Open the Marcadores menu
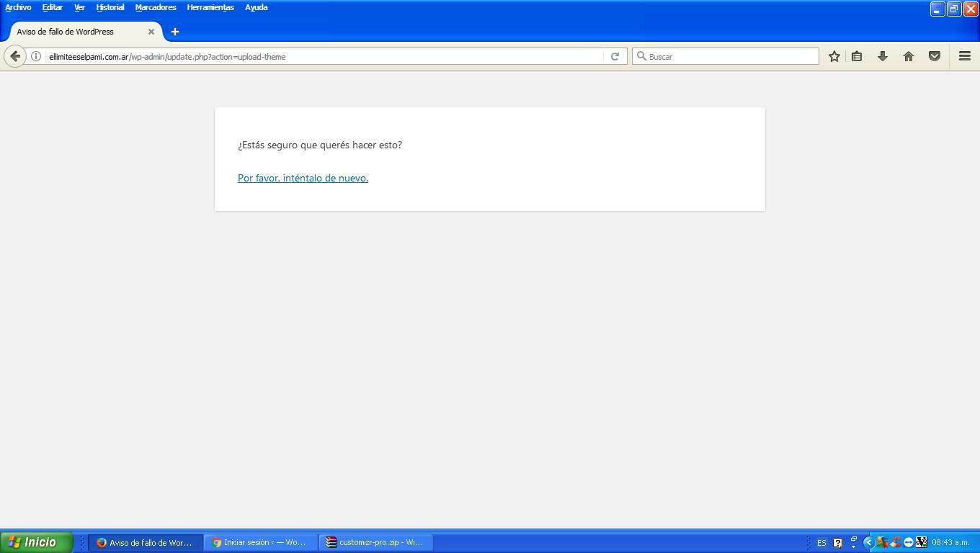Screen dimensions: 980x553 [x=156, y=7]
